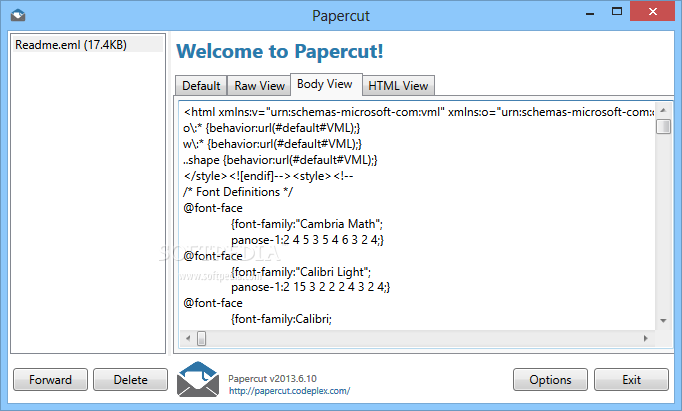Maximize the Papercut window
This screenshot has height=411, width=682.
617,11
